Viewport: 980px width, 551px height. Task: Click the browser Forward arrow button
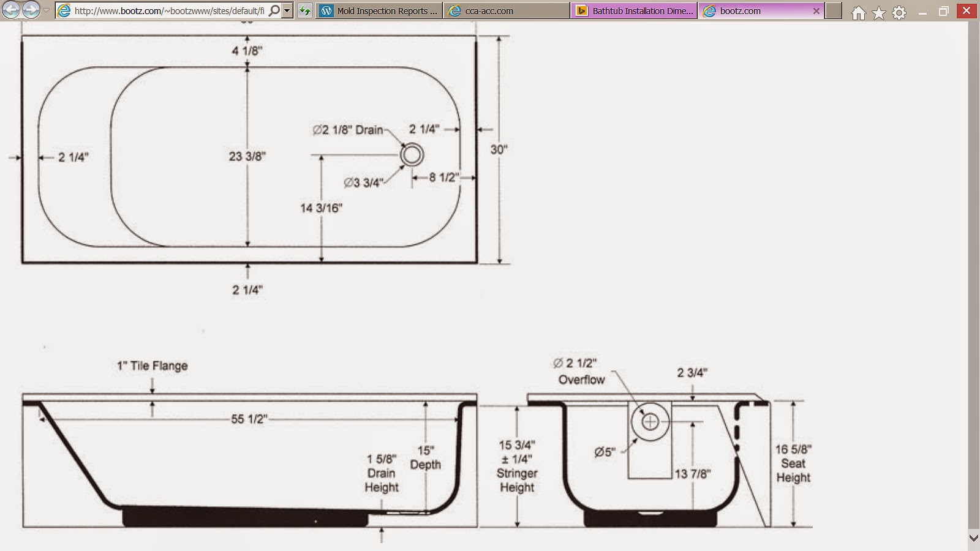[x=31, y=9]
